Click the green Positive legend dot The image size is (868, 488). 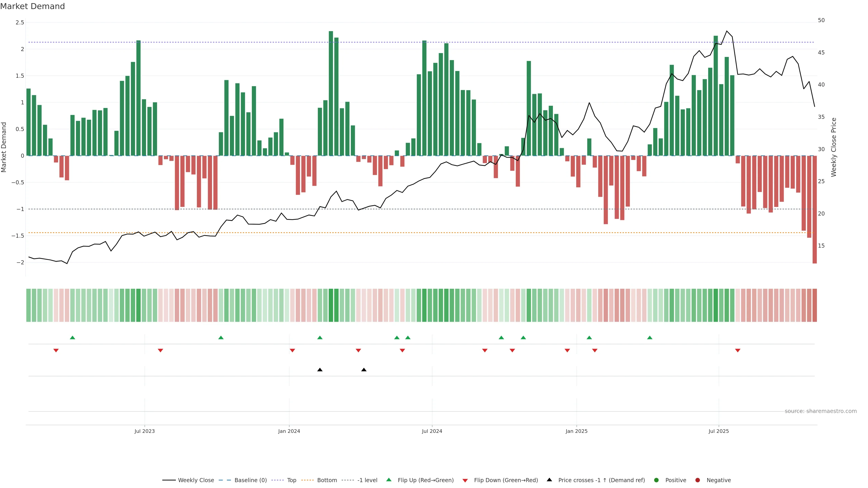click(x=656, y=480)
